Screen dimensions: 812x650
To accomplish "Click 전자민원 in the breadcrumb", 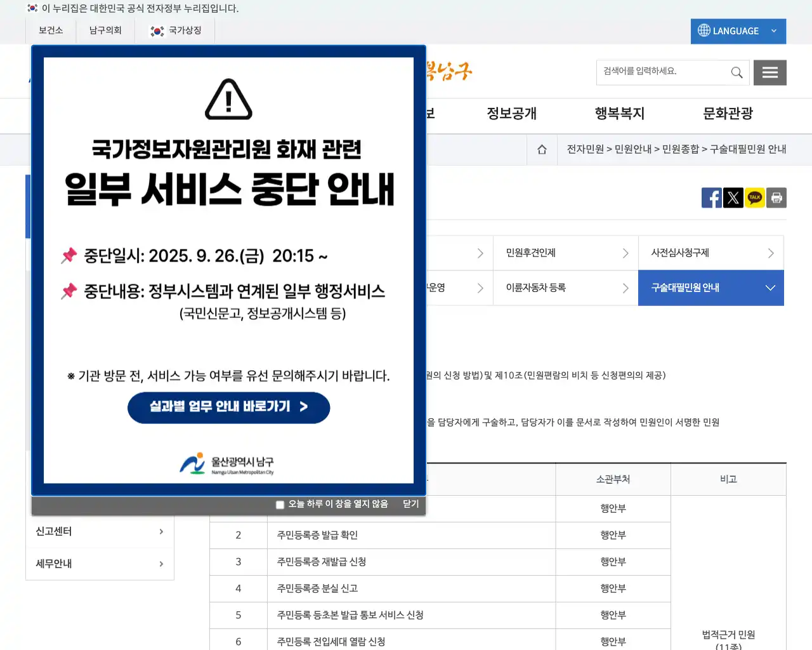I will 585,149.
